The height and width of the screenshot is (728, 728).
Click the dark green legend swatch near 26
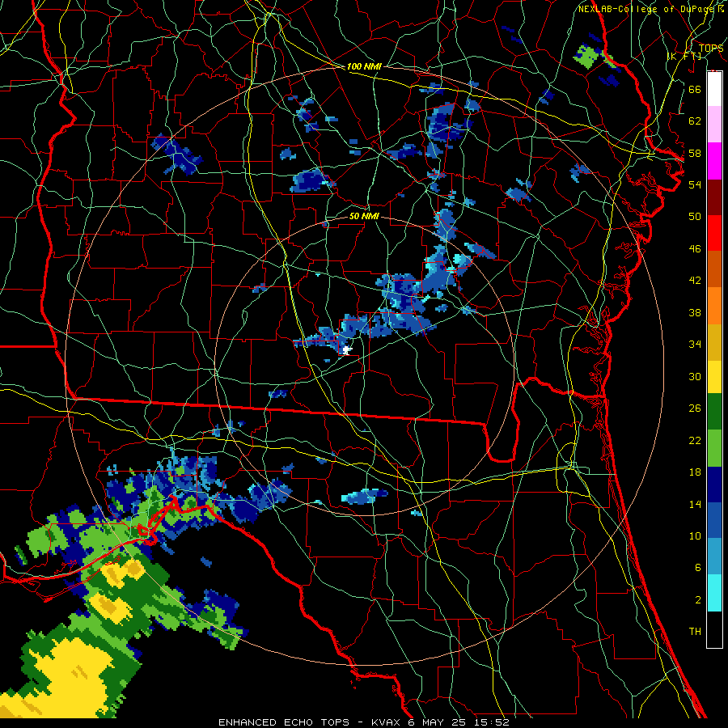point(714,412)
